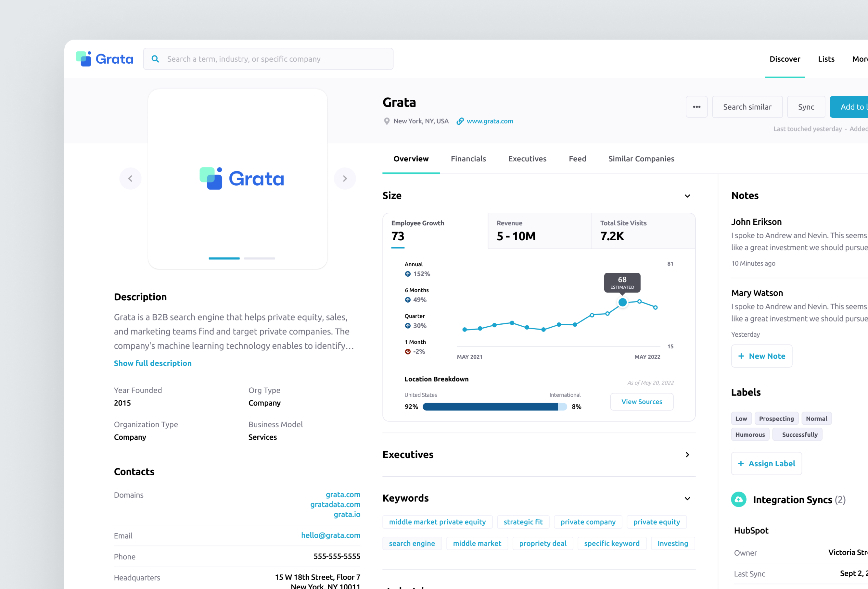Click the Grata logo in the header

[104, 59]
